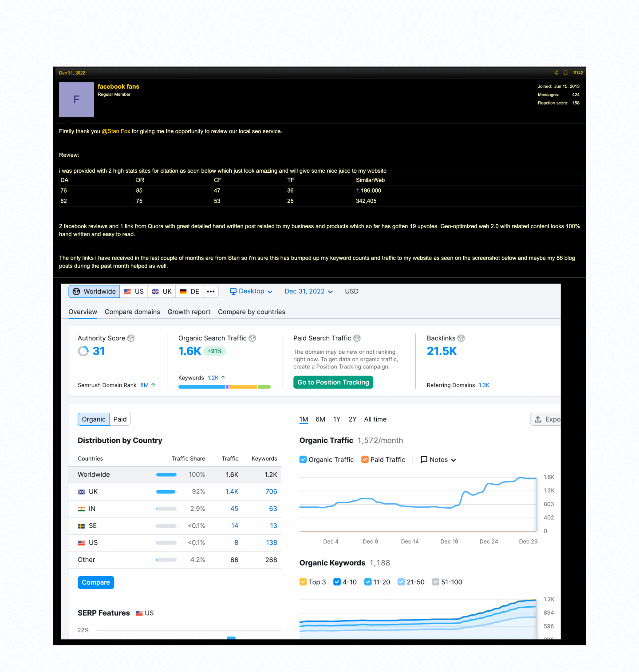The width and height of the screenshot is (639, 672).
Task: Click the Go to Position Tracking button
Action: tap(333, 382)
